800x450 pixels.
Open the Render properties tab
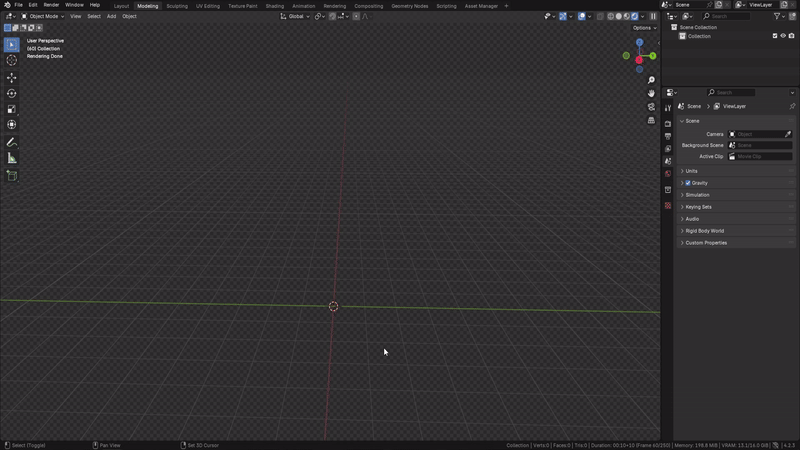pyautogui.click(x=668, y=123)
